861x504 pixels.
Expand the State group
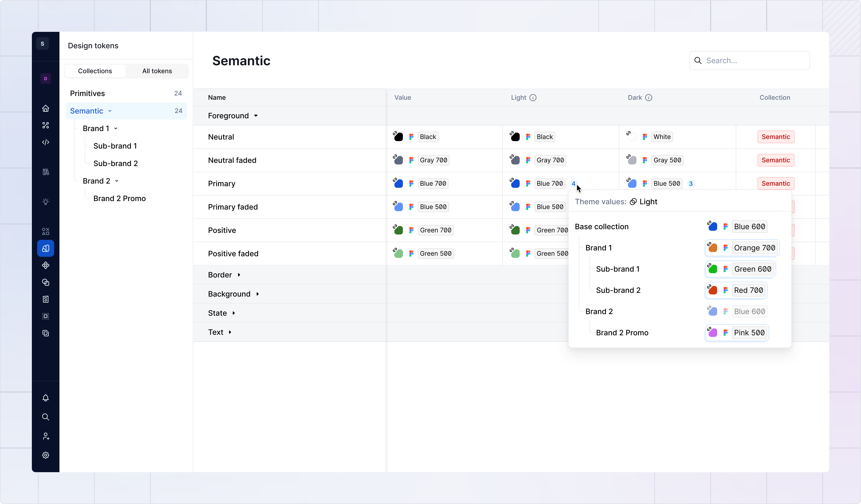click(x=234, y=313)
